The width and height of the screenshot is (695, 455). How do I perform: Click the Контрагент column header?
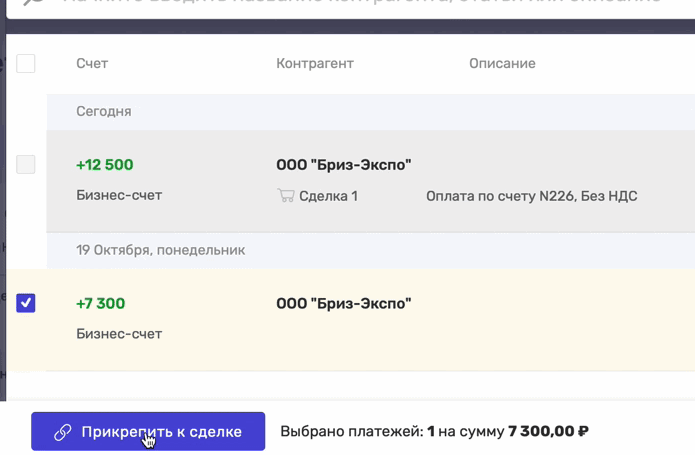point(315,63)
